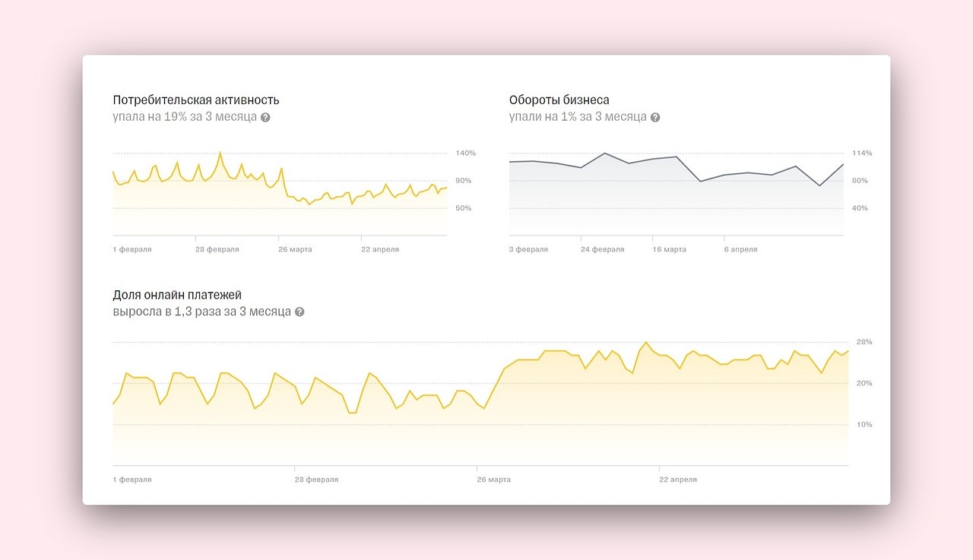Click the highest peak of online payments line
This screenshot has width=973, height=560.
click(645, 343)
